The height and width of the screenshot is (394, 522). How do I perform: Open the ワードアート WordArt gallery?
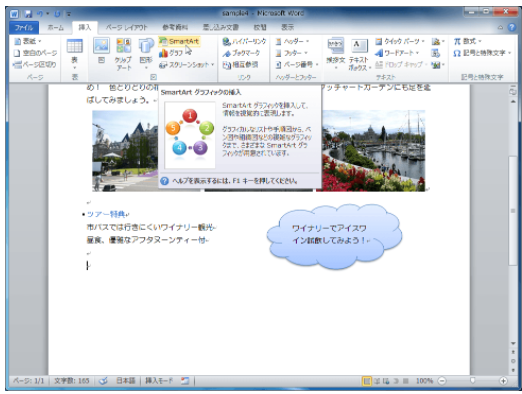(x=397, y=53)
